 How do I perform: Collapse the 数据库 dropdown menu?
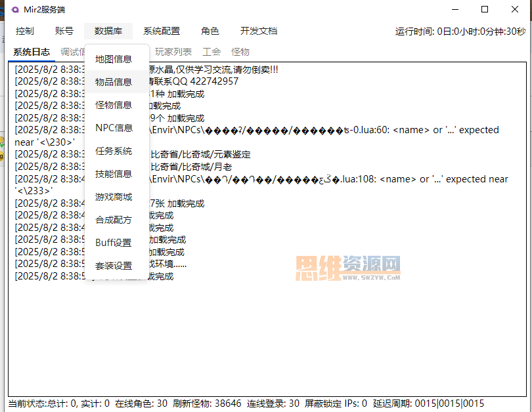pos(108,31)
